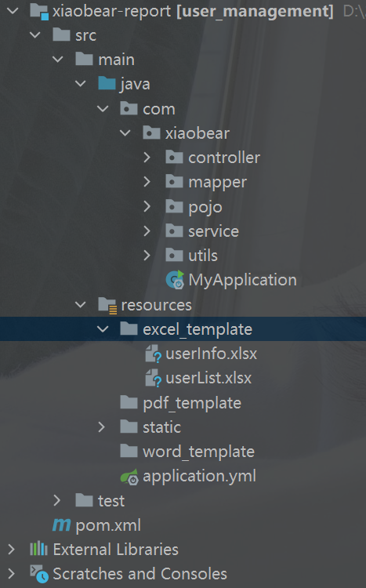Click the userInfo.xlsx unknown file icon
This screenshot has width=366, height=588.
tap(154, 354)
